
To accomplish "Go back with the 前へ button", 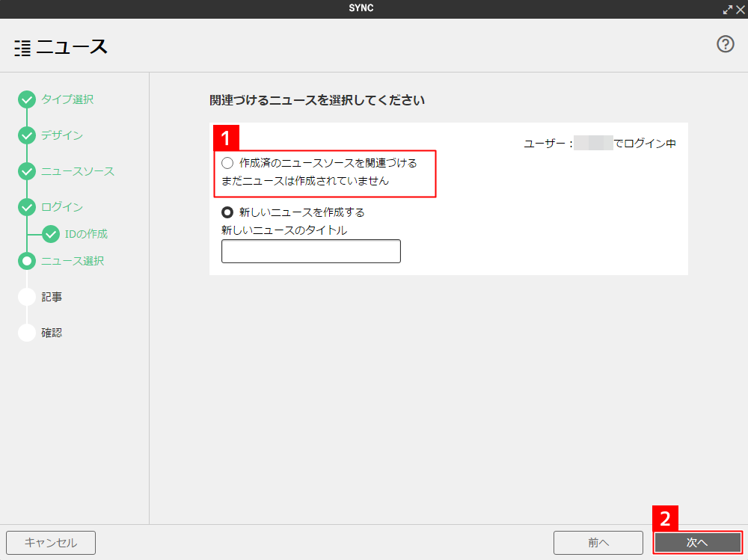I will [x=598, y=543].
